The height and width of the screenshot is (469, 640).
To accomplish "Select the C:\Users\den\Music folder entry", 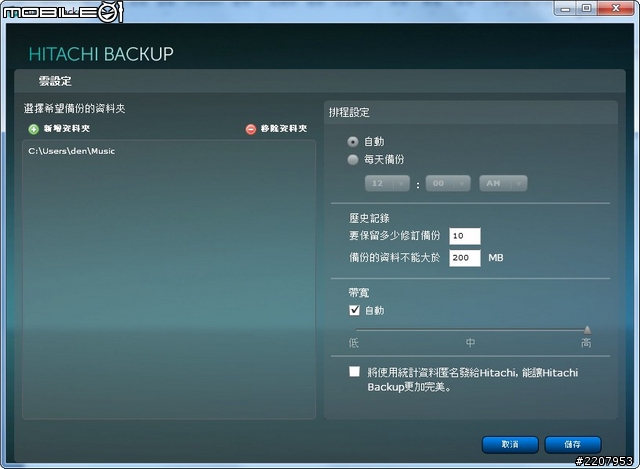I will click(x=71, y=151).
